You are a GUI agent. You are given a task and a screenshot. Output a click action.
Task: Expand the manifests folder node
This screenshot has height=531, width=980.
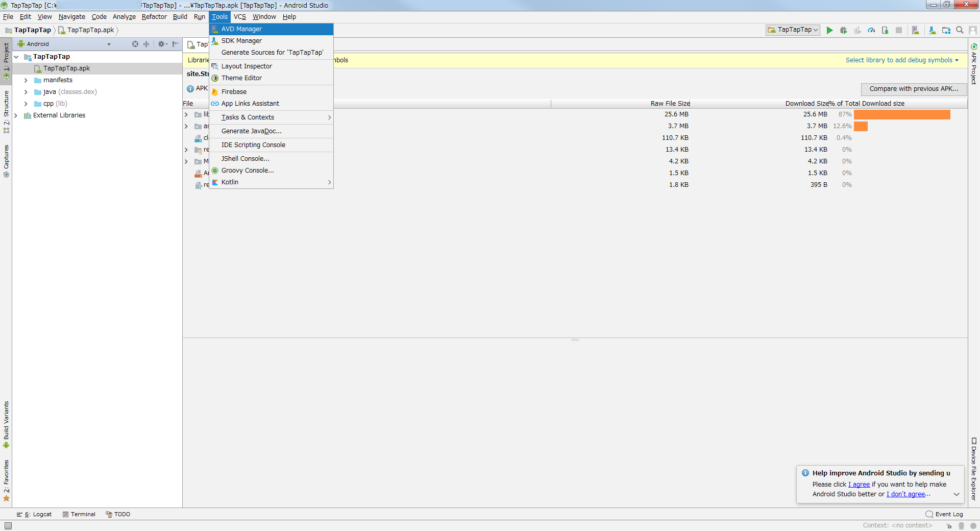point(26,80)
